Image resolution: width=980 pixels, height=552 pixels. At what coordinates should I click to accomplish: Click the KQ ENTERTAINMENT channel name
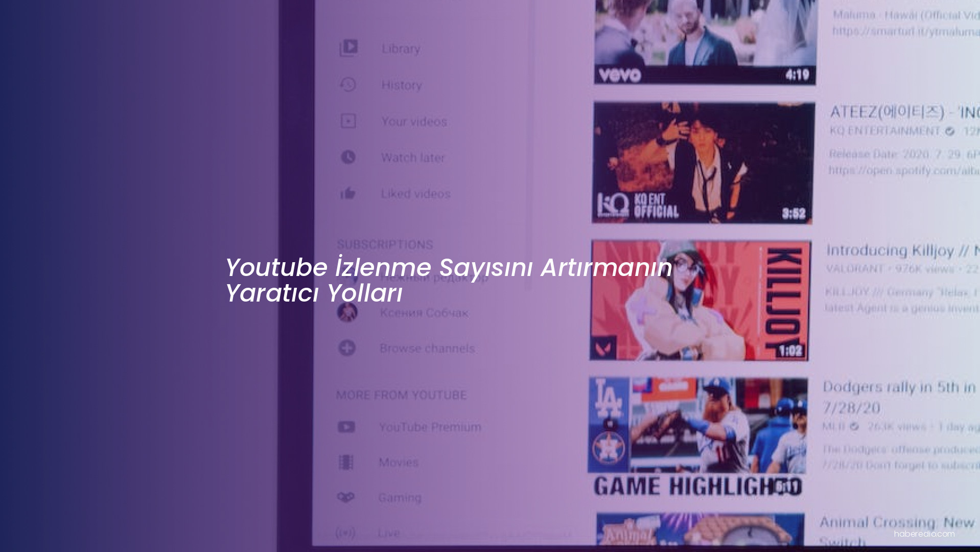pos(885,131)
